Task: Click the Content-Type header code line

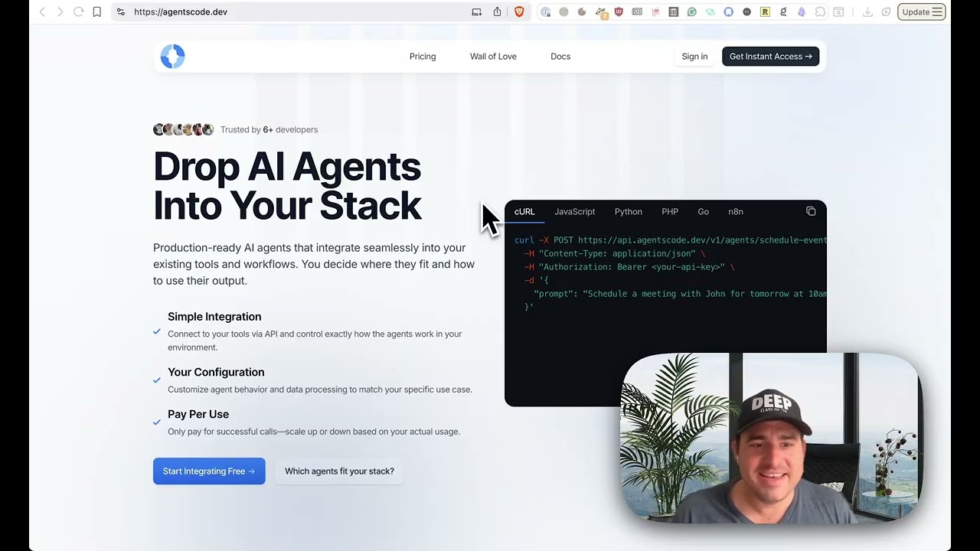Action: [x=614, y=253]
